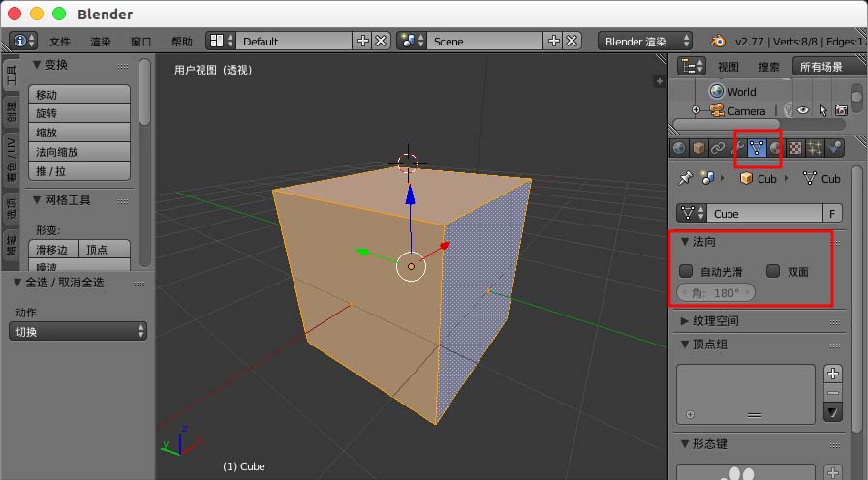The width and height of the screenshot is (868, 480).
Task: Enable the 自动光滑 checkbox
Action: (x=686, y=271)
